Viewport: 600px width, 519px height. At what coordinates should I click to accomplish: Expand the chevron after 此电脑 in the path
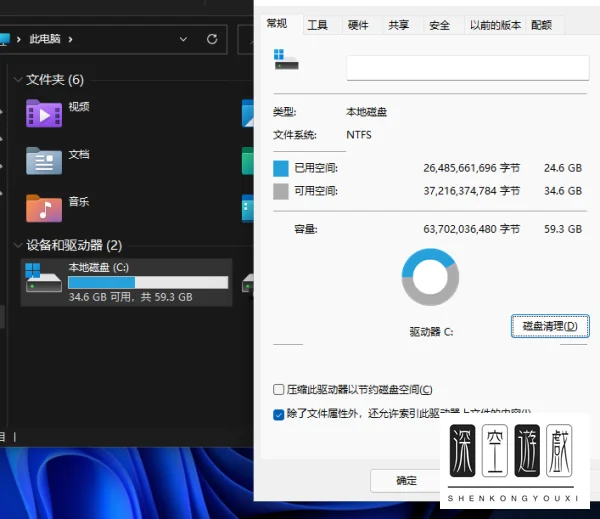(70, 39)
